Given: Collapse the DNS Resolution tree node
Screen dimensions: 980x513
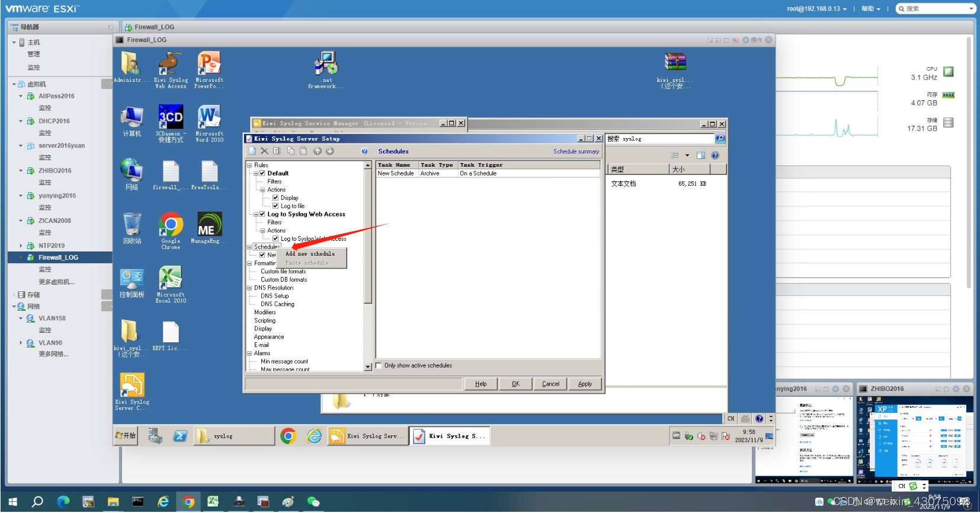Looking at the screenshot, I should coord(249,288).
